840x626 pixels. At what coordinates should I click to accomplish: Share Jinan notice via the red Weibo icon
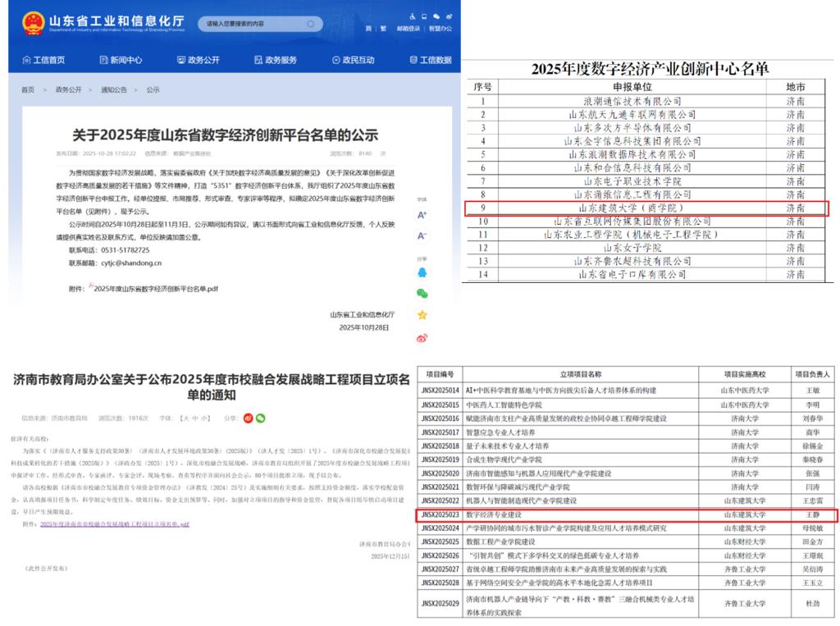click(x=248, y=418)
